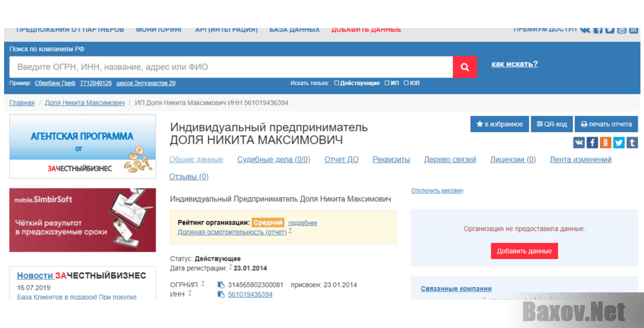This screenshot has height=328, width=644.
Task: Share page on Tumblr icon
Action: click(632, 143)
